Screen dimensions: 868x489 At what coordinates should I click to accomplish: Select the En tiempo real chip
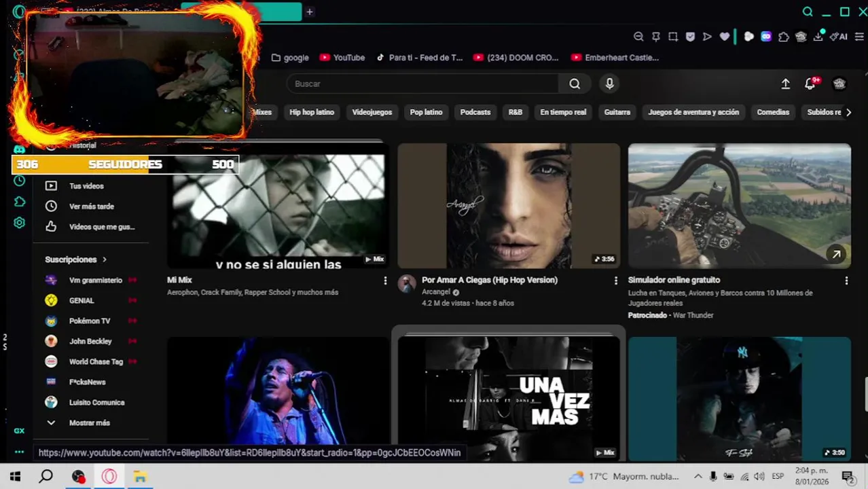tap(563, 112)
